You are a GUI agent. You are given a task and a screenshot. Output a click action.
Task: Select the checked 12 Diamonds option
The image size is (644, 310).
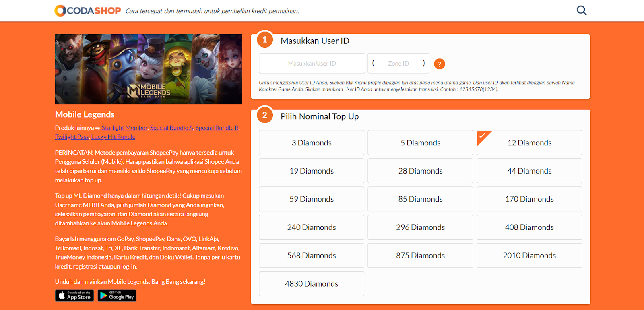pos(529,143)
